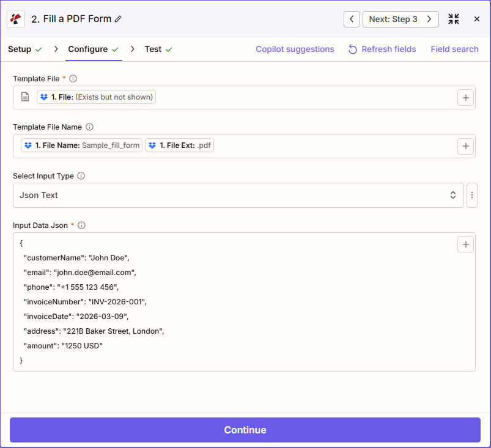Click the PDF app logo icon
The image size is (491, 448).
point(16,19)
